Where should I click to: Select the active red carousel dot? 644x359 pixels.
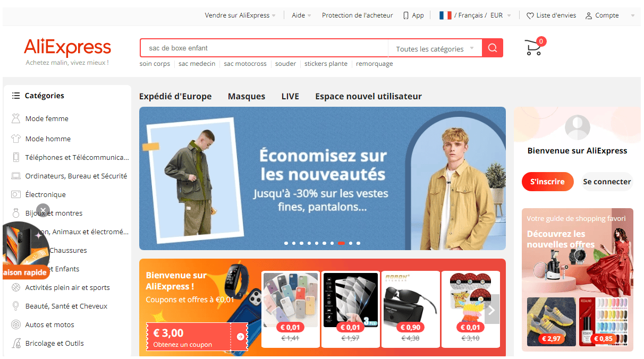[x=341, y=243]
